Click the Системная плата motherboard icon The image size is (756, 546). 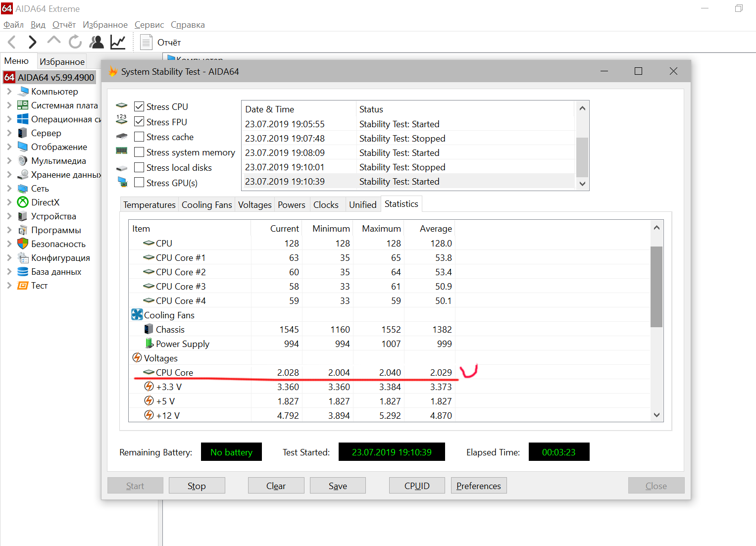(x=23, y=105)
